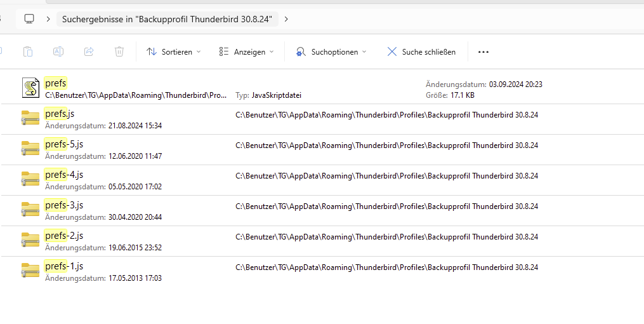Click the date '03.09.2024 20:23'
Image resolution: width=644 pixels, height=324 pixels.
coord(515,84)
